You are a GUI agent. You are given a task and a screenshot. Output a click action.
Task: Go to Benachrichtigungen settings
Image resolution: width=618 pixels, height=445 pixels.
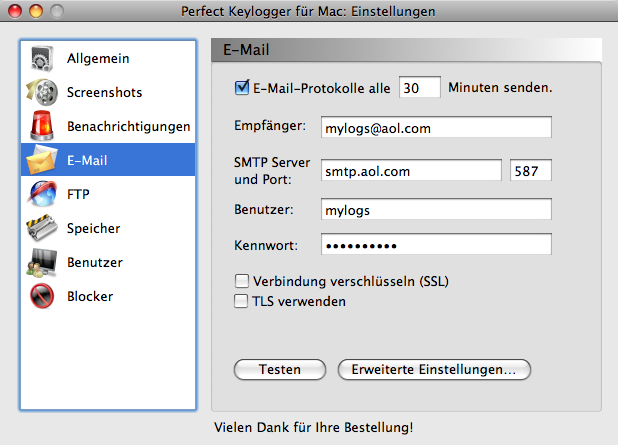[x=128, y=126]
